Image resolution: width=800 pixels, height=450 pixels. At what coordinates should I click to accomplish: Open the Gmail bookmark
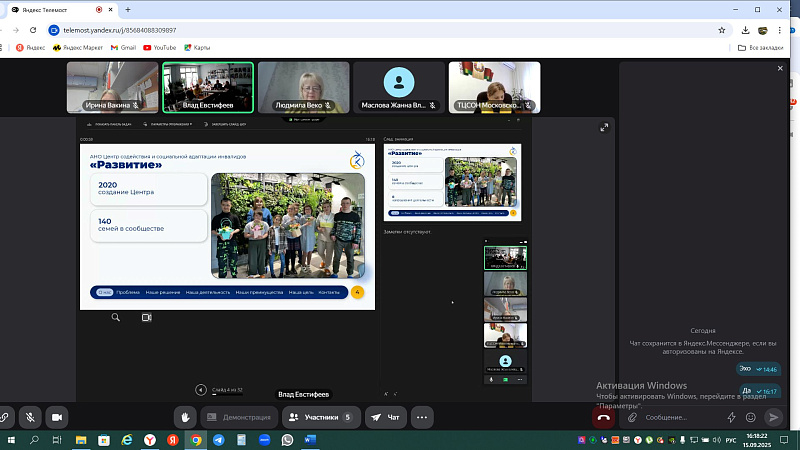123,47
